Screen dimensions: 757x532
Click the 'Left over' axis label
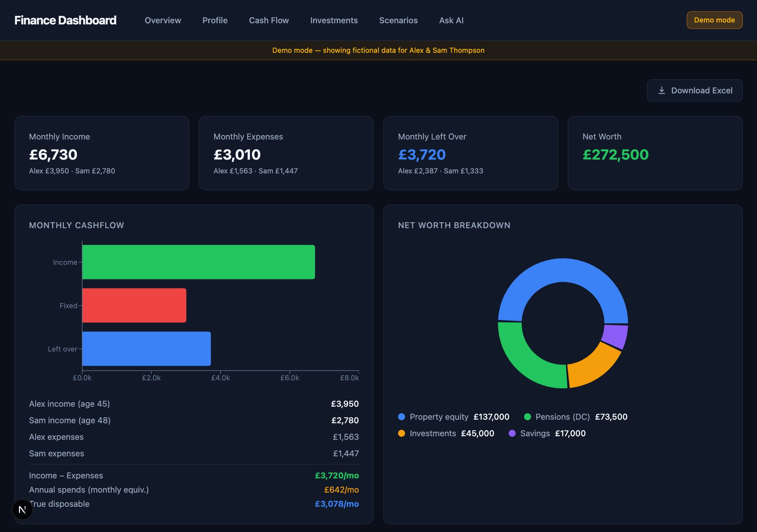63,349
